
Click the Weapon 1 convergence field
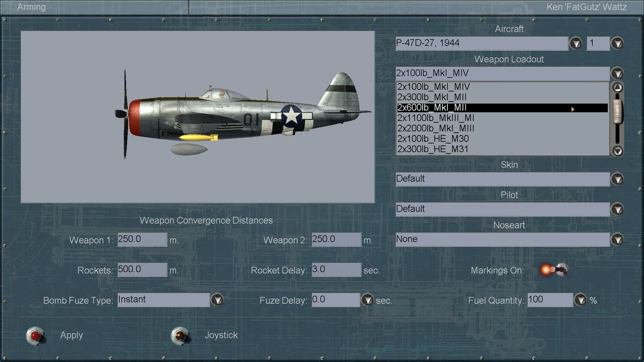coord(142,239)
